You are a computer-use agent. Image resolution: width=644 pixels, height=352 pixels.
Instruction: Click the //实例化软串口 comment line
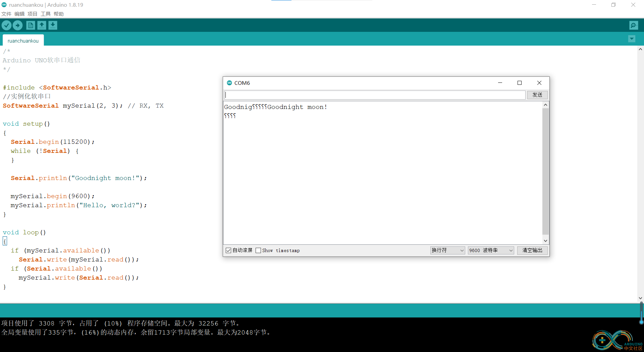[27, 97]
